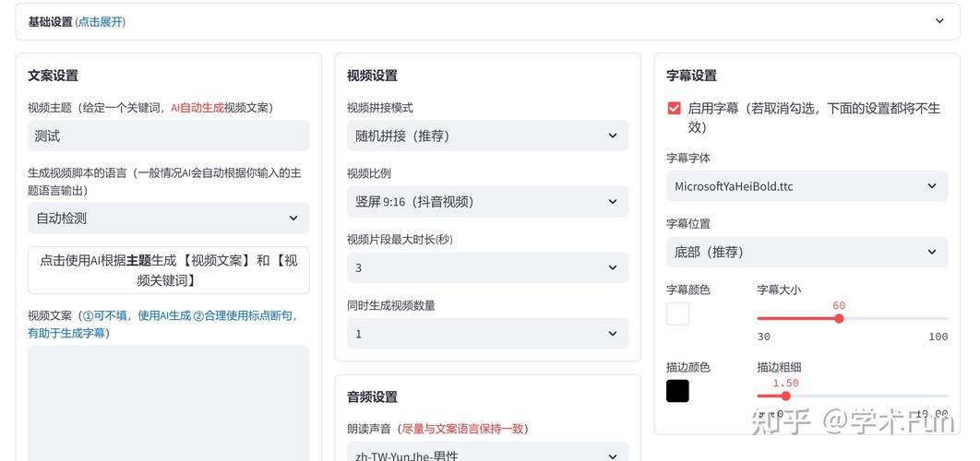
Task: Click the 视频主题 input field containing 测试
Action: pyautogui.click(x=168, y=136)
